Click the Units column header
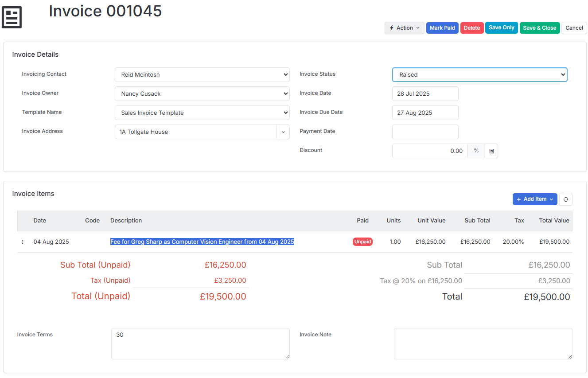The image size is (588, 378). 393,221
